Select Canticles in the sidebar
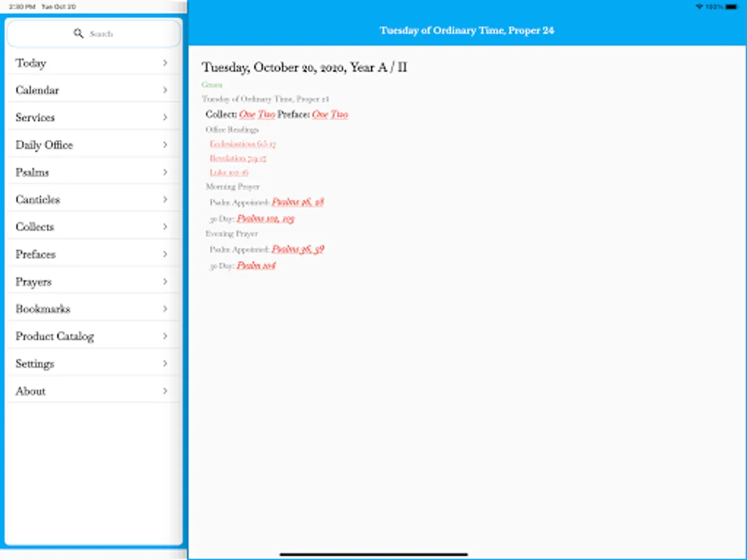The width and height of the screenshot is (747, 560). (37, 199)
